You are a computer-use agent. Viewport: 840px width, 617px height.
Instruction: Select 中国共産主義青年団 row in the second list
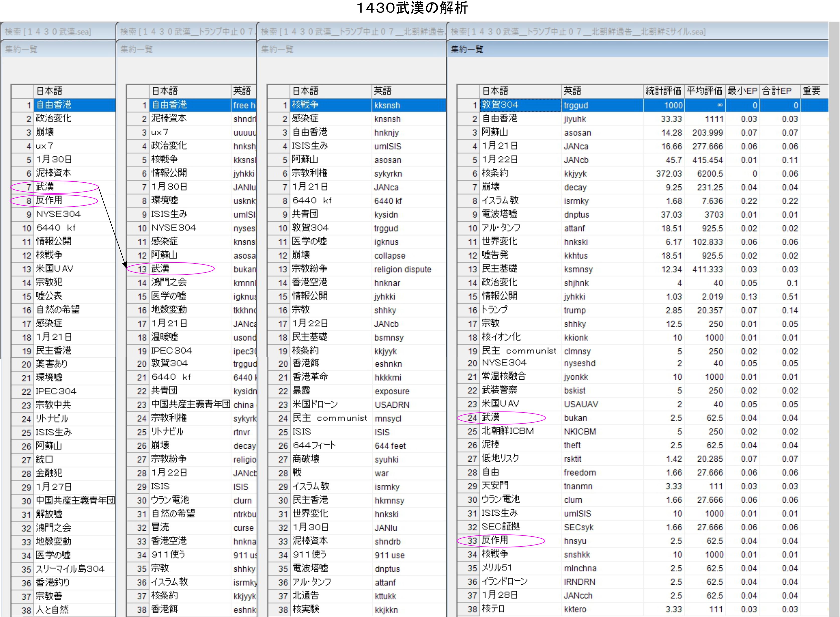190,404
